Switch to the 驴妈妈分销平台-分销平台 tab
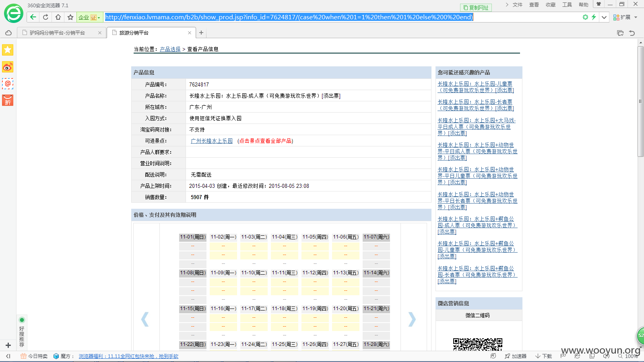 pyautogui.click(x=61, y=33)
